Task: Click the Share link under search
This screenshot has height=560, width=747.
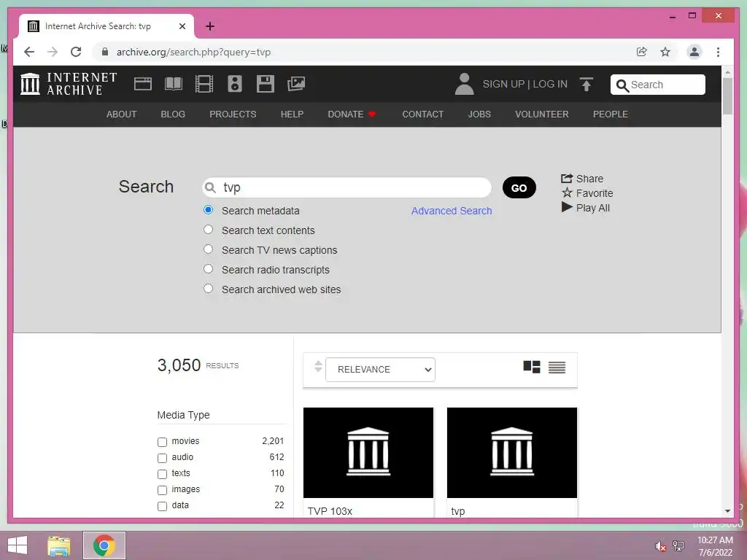Action: 582,179
